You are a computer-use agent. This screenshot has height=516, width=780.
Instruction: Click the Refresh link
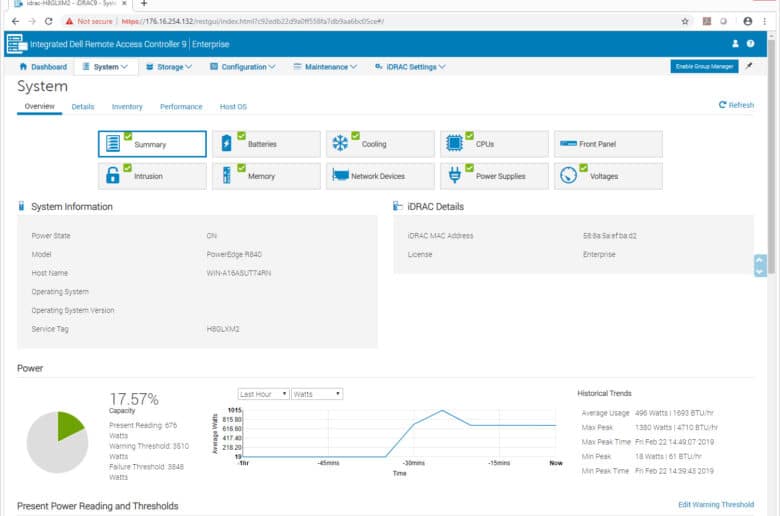(736, 105)
